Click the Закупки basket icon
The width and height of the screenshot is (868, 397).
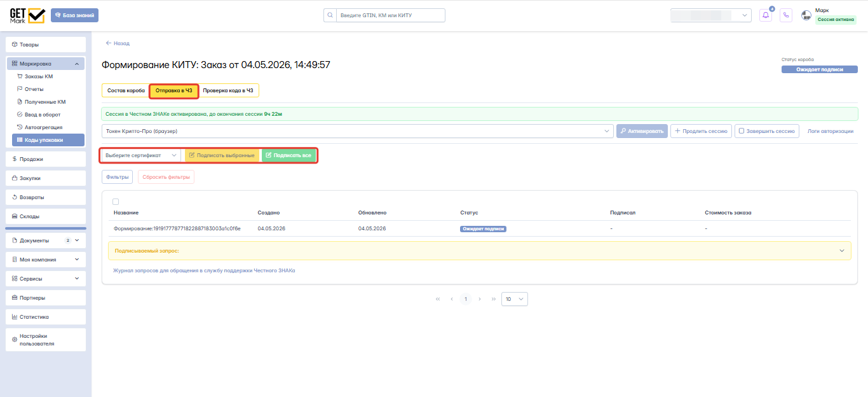click(x=15, y=178)
